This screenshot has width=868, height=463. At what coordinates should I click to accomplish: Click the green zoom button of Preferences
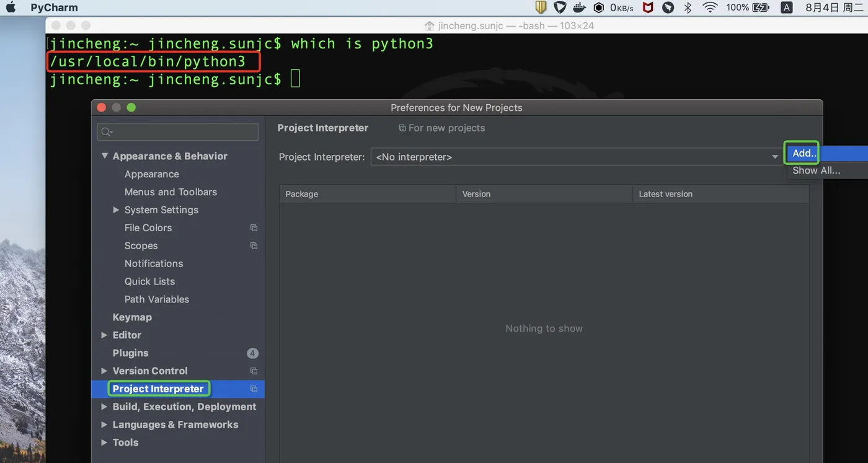click(131, 107)
